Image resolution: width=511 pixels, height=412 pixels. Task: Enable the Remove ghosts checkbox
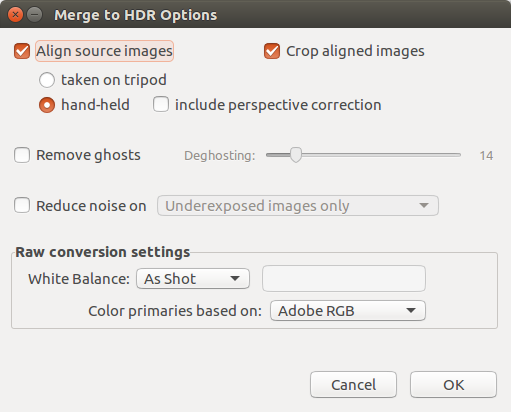22,155
